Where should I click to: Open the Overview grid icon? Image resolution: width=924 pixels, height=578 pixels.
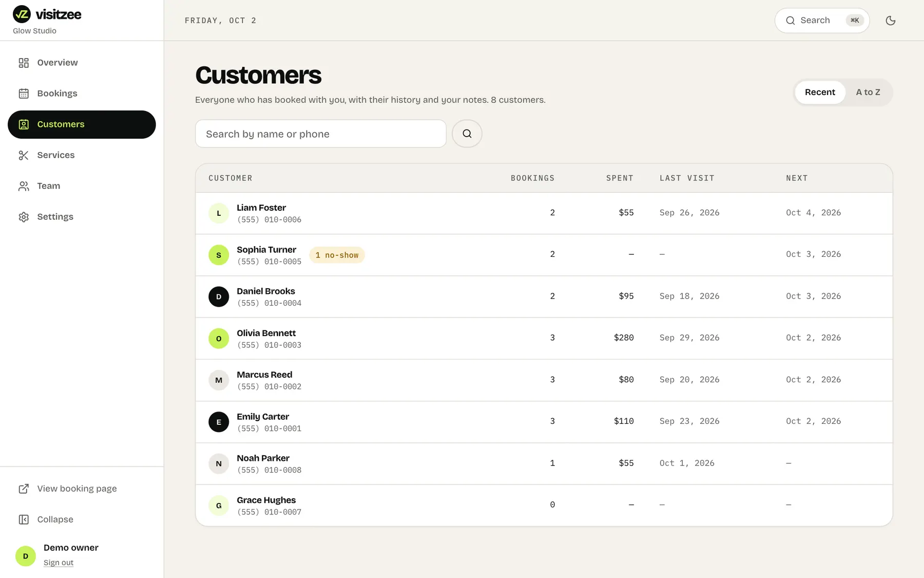coord(24,63)
